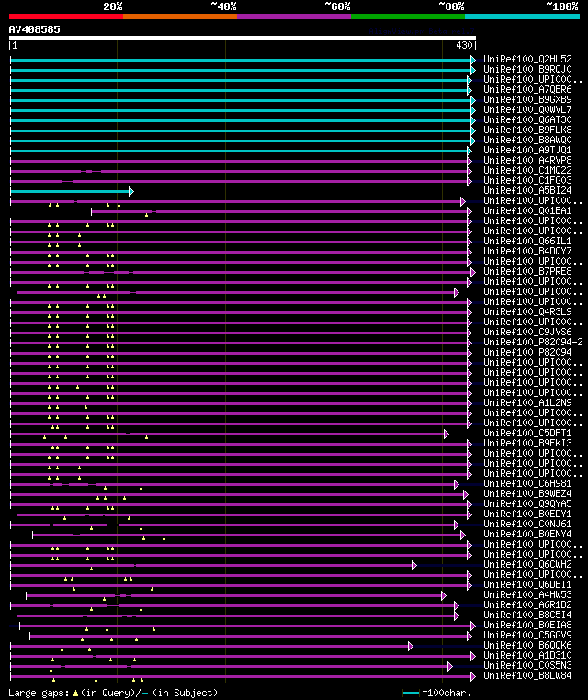Select the UniRef100_C0NJ61 label

click(527, 525)
